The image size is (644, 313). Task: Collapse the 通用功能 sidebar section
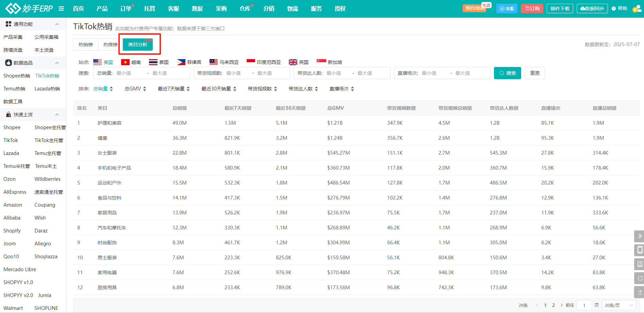57,24
